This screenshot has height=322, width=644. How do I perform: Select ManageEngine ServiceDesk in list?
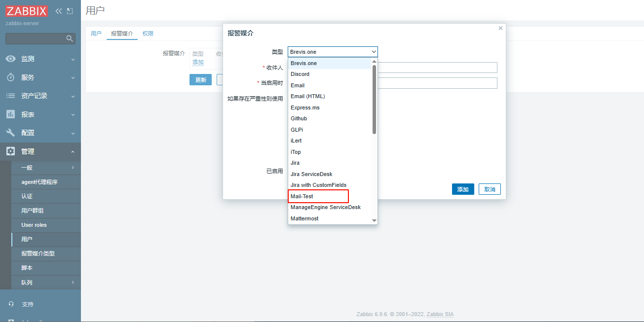tap(329, 207)
